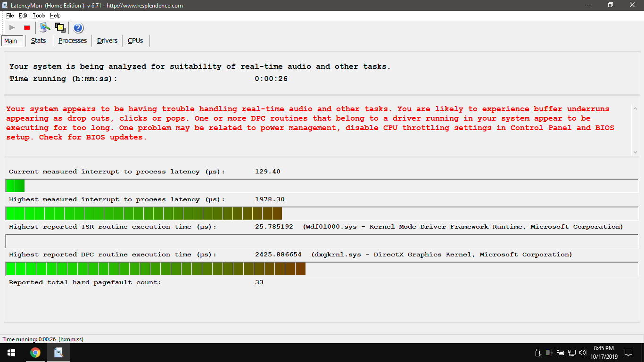Click the battery power tray icon
The width and height of the screenshot is (644, 362).
coord(561,353)
